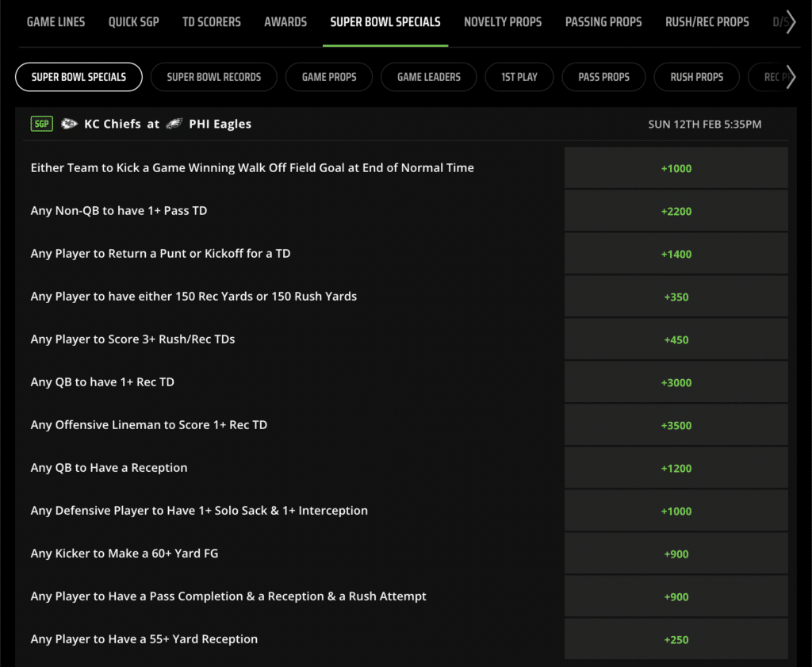Select +350 odds for 150 rec/rush yards
This screenshot has height=667, width=812.
coord(676,297)
